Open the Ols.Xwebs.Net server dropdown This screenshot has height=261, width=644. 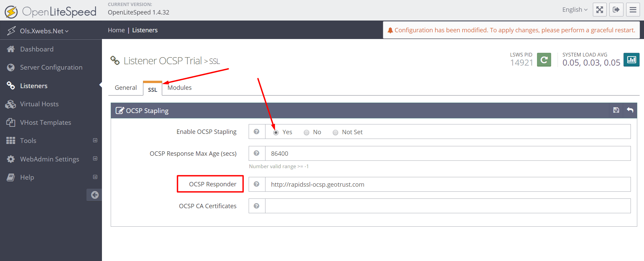pos(44,31)
